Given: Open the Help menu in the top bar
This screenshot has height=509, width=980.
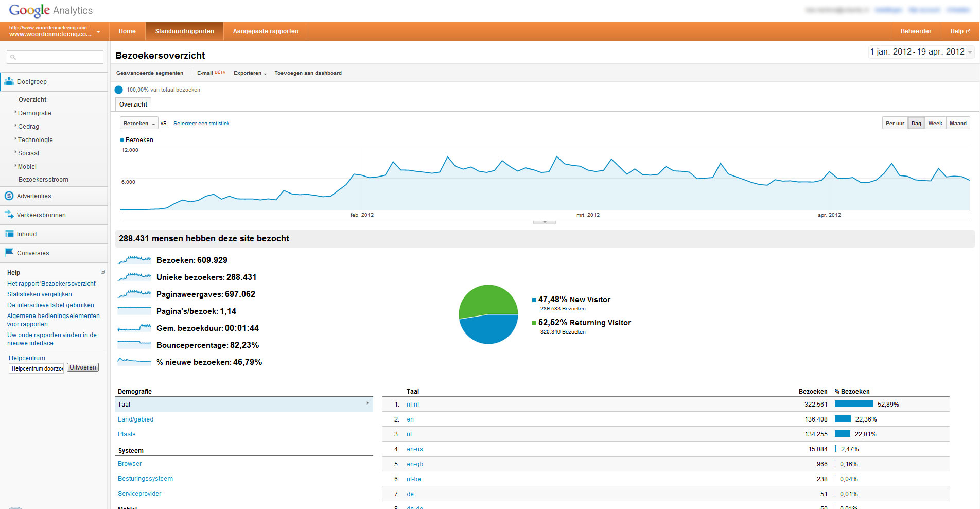Looking at the screenshot, I should (960, 31).
